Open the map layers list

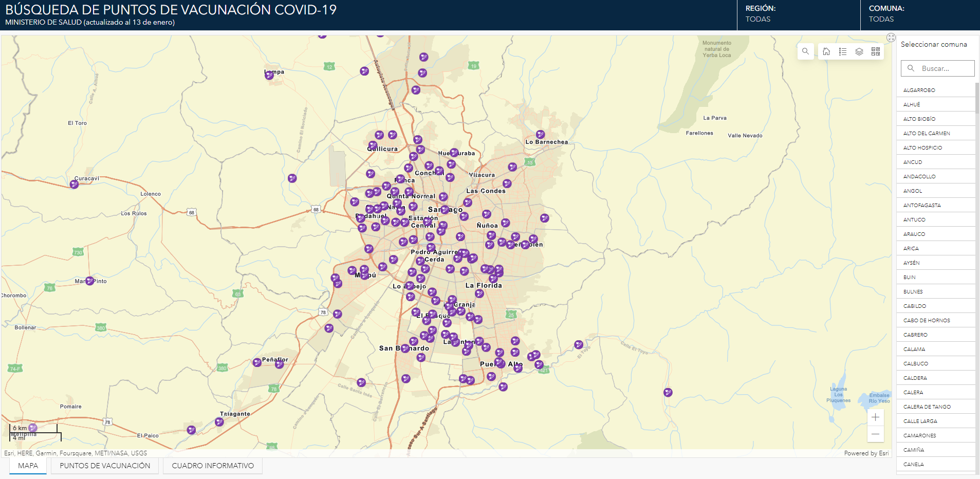[x=859, y=51]
